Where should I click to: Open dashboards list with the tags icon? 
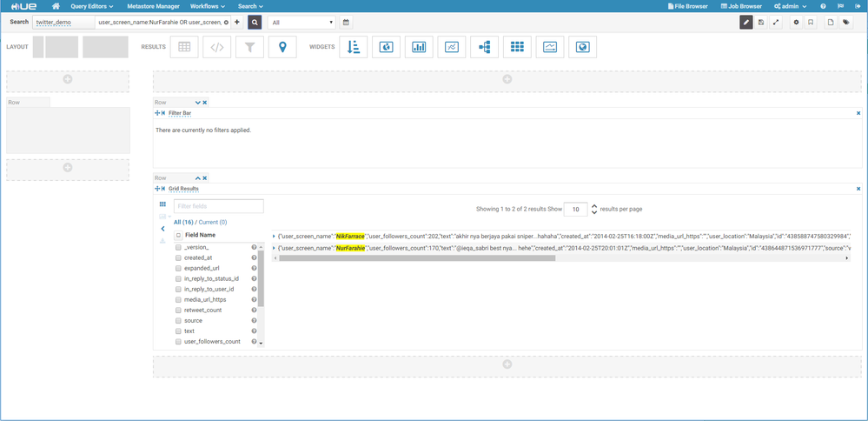tap(845, 22)
